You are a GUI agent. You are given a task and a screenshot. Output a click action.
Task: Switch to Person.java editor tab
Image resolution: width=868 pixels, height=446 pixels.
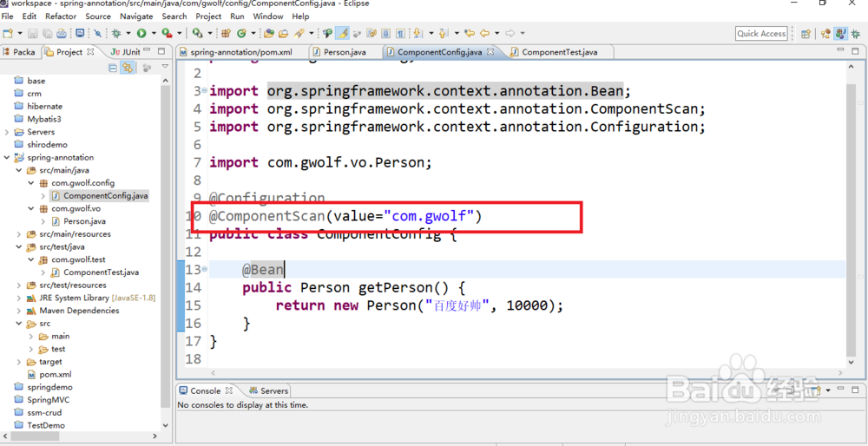pos(345,52)
